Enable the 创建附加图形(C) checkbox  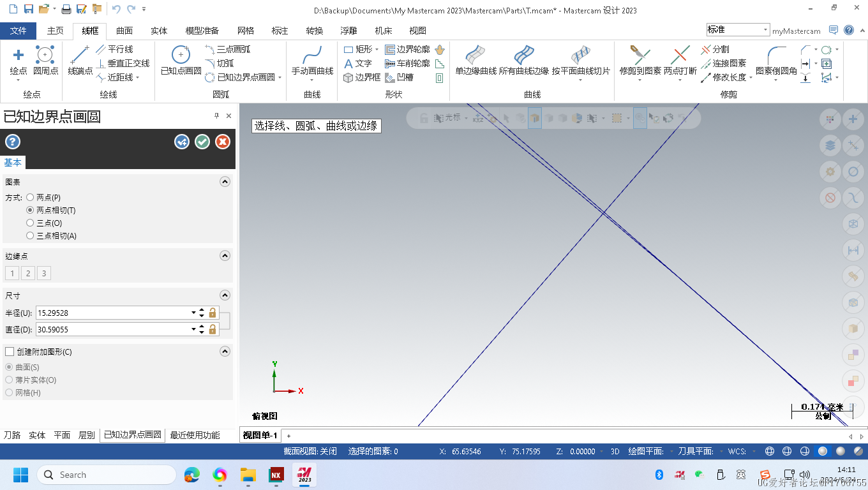(x=10, y=352)
